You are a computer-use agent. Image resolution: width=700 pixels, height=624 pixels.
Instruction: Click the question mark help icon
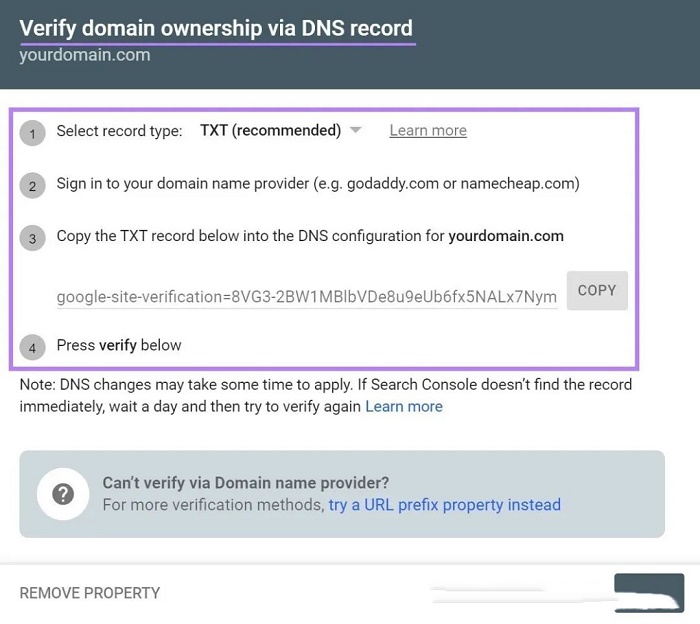pos(63,494)
